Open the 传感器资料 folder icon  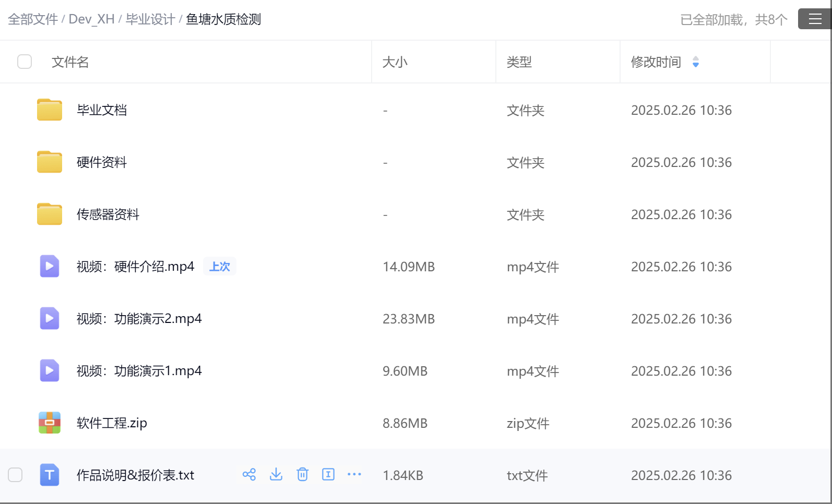click(50, 214)
